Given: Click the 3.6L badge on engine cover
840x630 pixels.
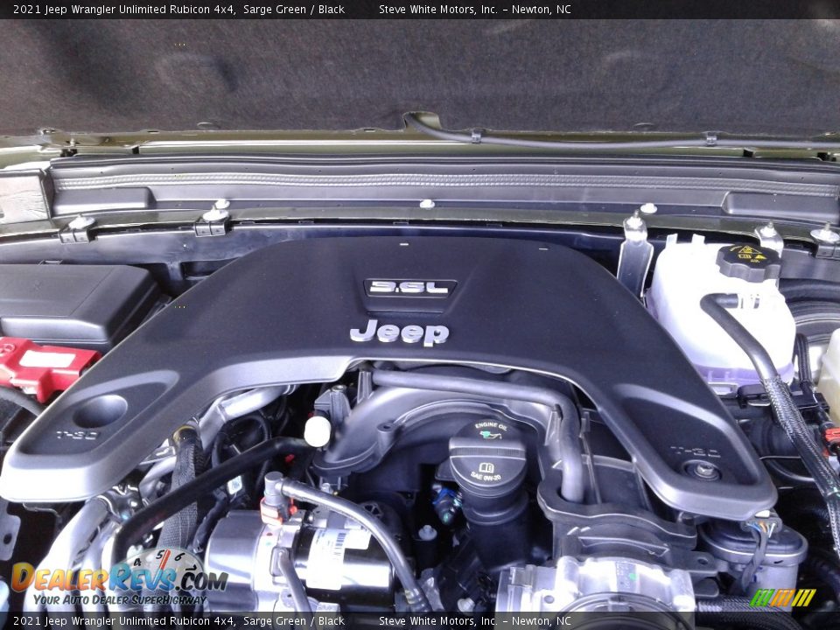Looking at the screenshot, I should [410, 288].
